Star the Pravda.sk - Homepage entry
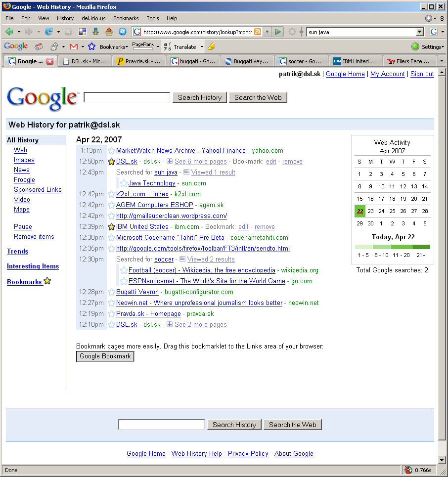Screen dimensions: 448x477 pyautogui.click(x=111, y=314)
